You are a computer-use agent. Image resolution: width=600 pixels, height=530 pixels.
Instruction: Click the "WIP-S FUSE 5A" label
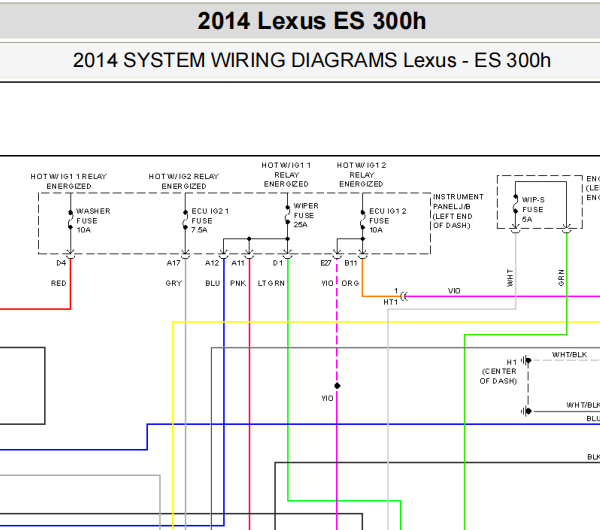[x=533, y=209]
